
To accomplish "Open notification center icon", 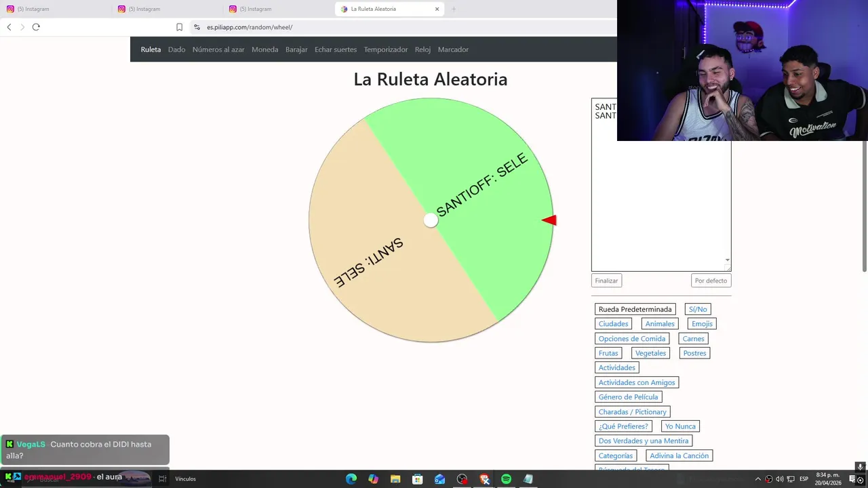I will [x=852, y=479].
